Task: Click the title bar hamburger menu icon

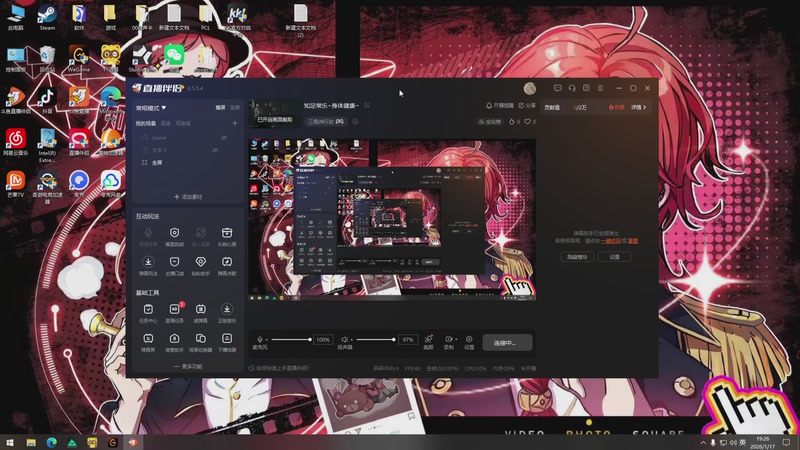Action: pos(601,88)
